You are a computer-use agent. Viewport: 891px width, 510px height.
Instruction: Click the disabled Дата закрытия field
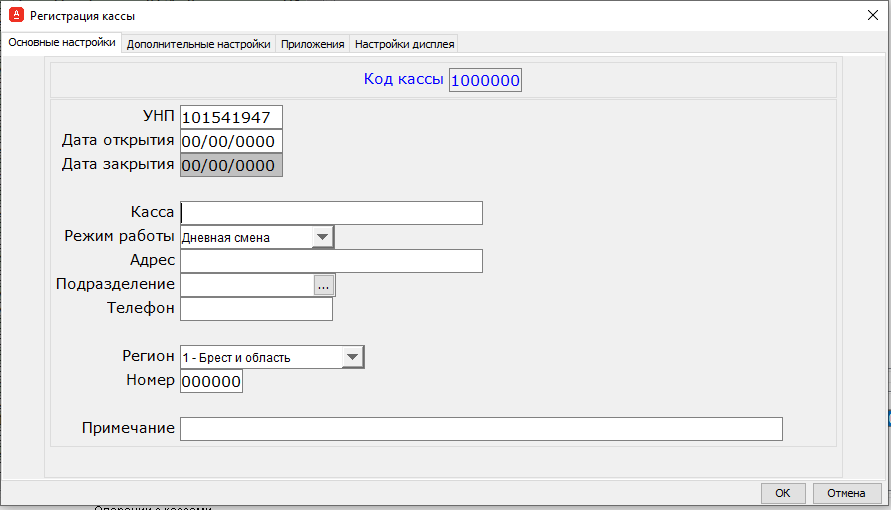coord(231,165)
